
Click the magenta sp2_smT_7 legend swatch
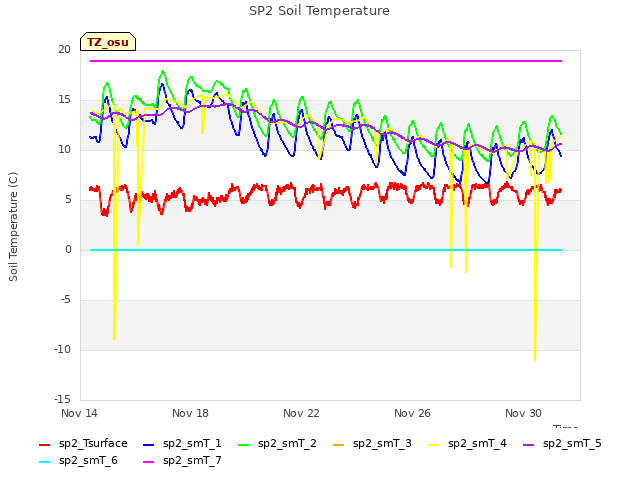coord(149,462)
